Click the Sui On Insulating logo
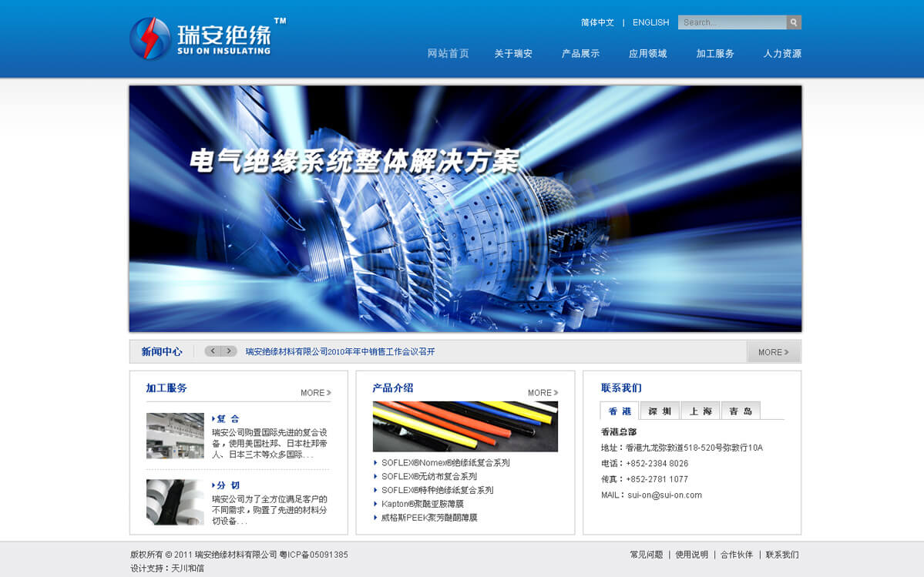The height and width of the screenshot is (577, 924). [206, 38]
